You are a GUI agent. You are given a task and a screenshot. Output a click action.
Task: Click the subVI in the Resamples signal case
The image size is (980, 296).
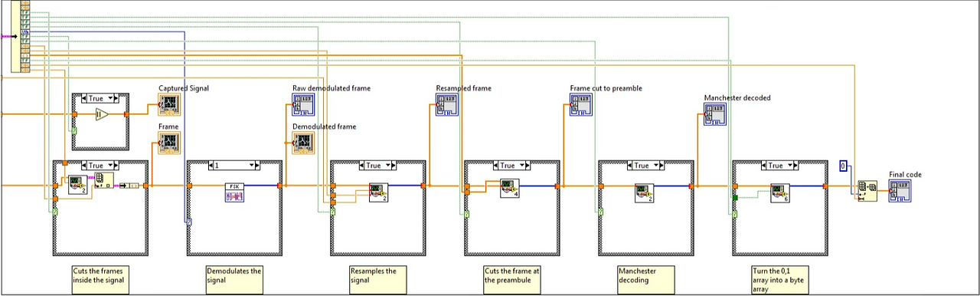[x=377, y=192]
